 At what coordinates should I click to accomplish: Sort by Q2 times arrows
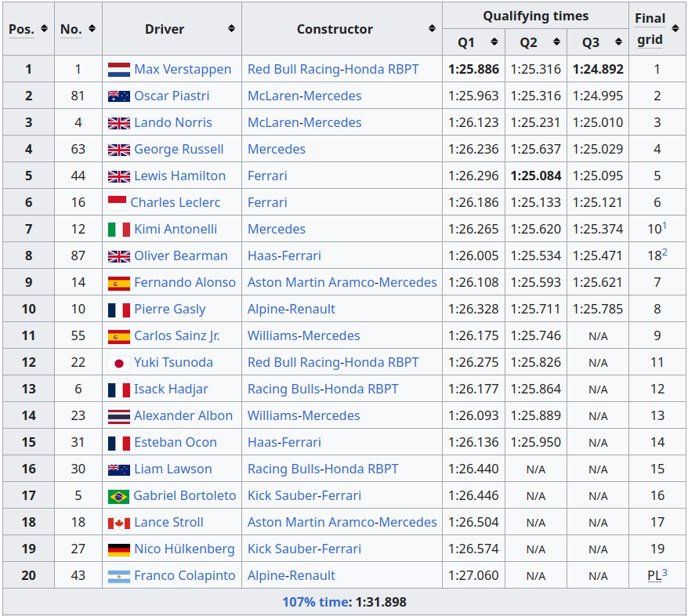point(557,42)
